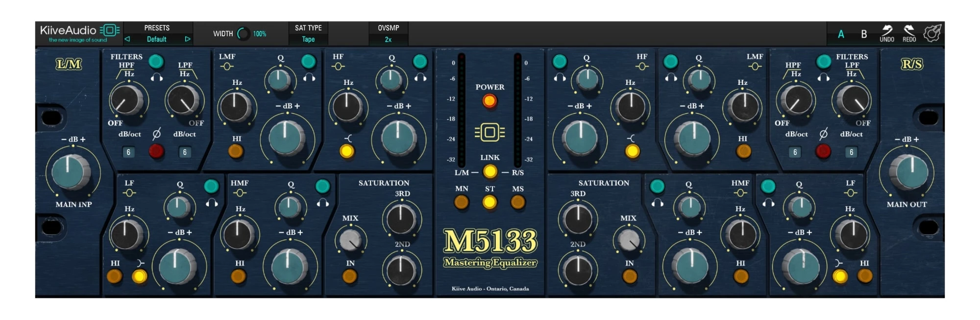Select the B state
Viewport: 980px width, 320px height.
pyautogui.click(x=864, y=34)
